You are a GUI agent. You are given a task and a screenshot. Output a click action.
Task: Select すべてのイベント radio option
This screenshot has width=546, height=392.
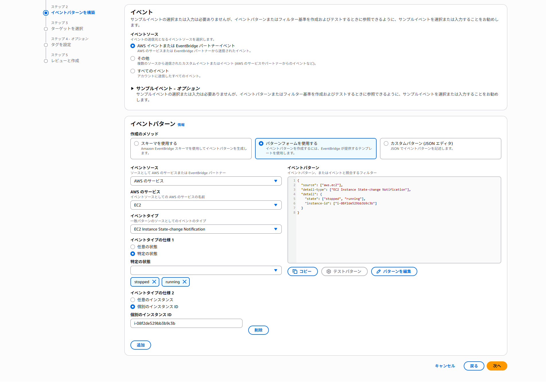pyautogui.click(x=133, y=71)
